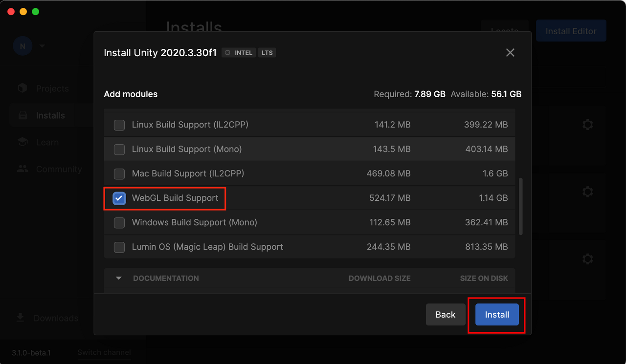The height and width of the screenshot is (364, 626).
Task: Click the WebGL download size 524.17 MB
Action: [390, 198]
